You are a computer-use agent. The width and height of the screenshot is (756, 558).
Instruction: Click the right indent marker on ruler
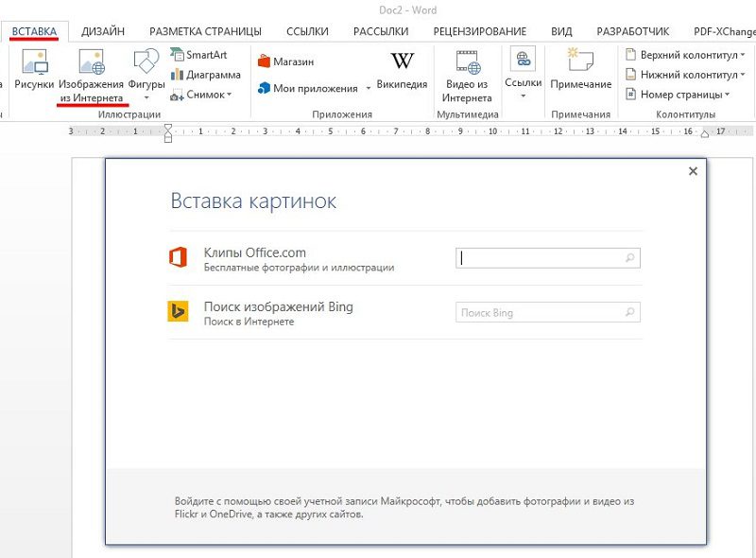(x=704, y=134)
